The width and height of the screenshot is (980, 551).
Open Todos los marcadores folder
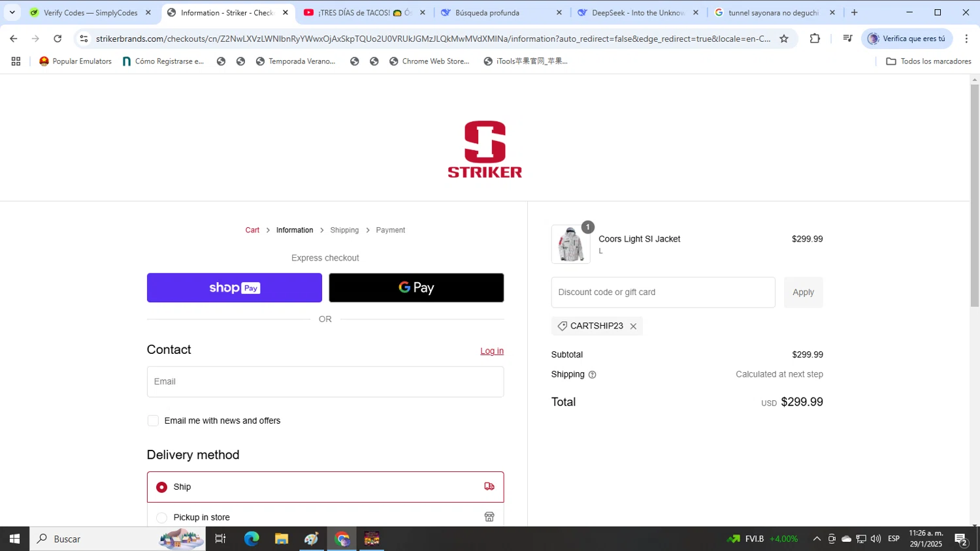[x=928, y=61]
